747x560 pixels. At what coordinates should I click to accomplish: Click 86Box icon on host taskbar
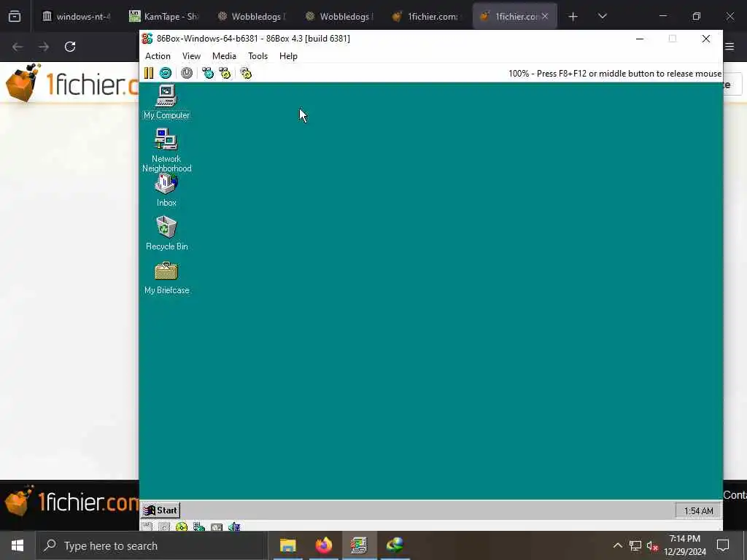click(359, 545)
